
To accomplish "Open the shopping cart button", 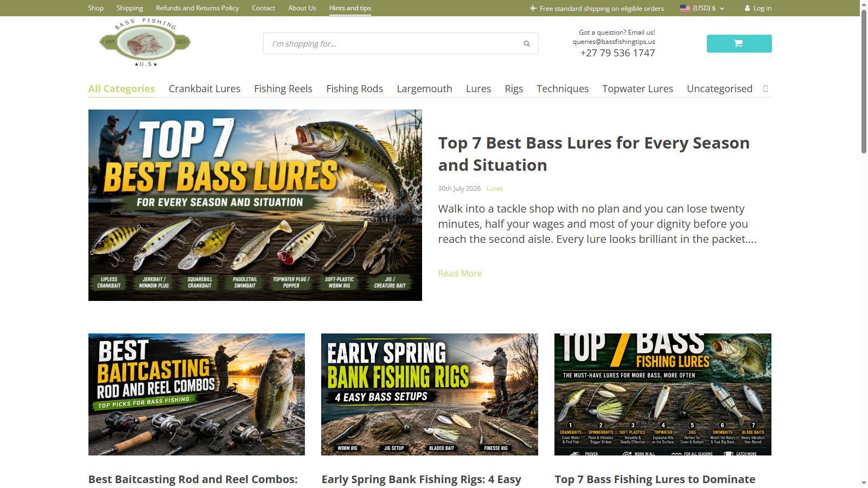I will point(739,43).
